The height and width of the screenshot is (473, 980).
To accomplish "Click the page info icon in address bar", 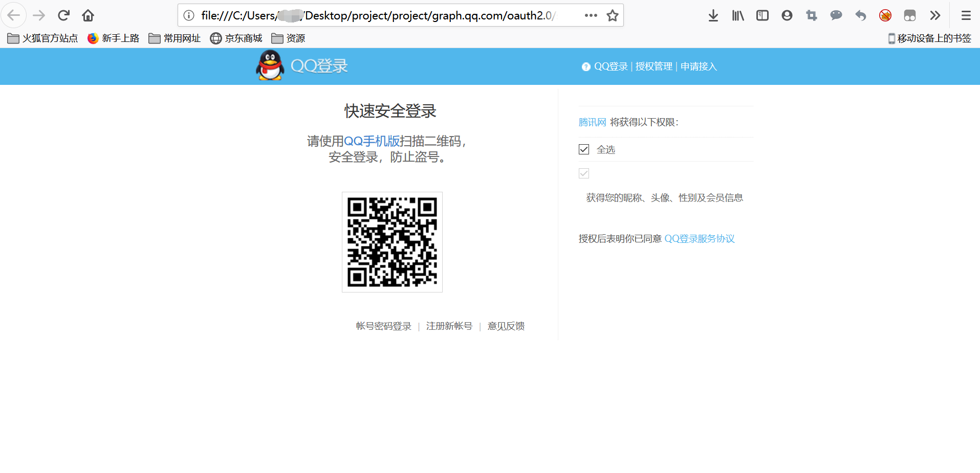I will point(188,15).
